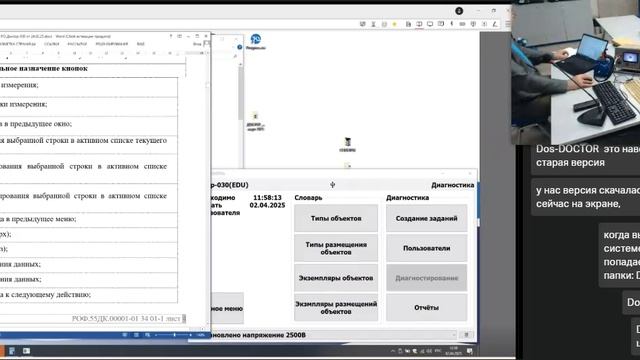Open the first pinned taskbar app icon
Image resolution: width=640 pixels, height=360 pixels.
pyautogui.click(x=12, y=351)
